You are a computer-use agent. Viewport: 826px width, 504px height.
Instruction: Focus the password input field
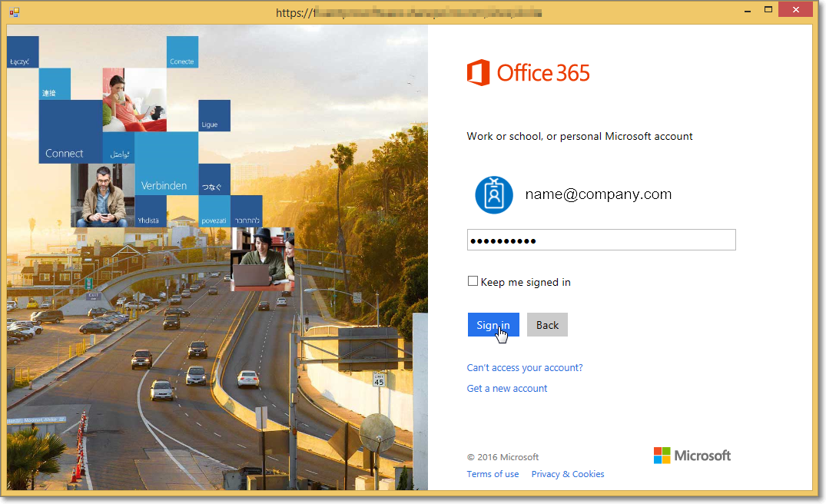point(601,240)
